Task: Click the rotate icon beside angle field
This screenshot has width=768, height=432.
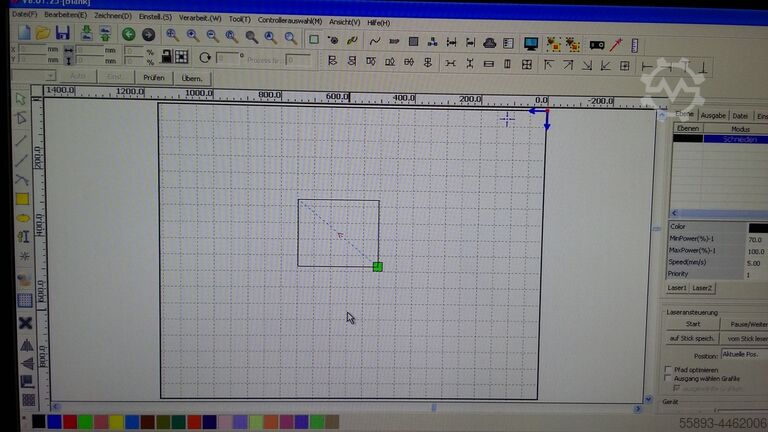Action: coord(206,59)
